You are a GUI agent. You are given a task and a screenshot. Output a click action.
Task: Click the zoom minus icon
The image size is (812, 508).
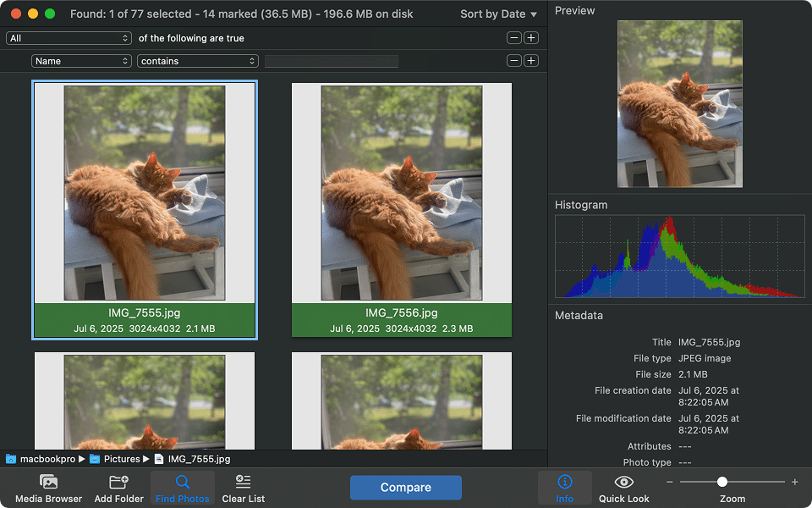[670, 482]
